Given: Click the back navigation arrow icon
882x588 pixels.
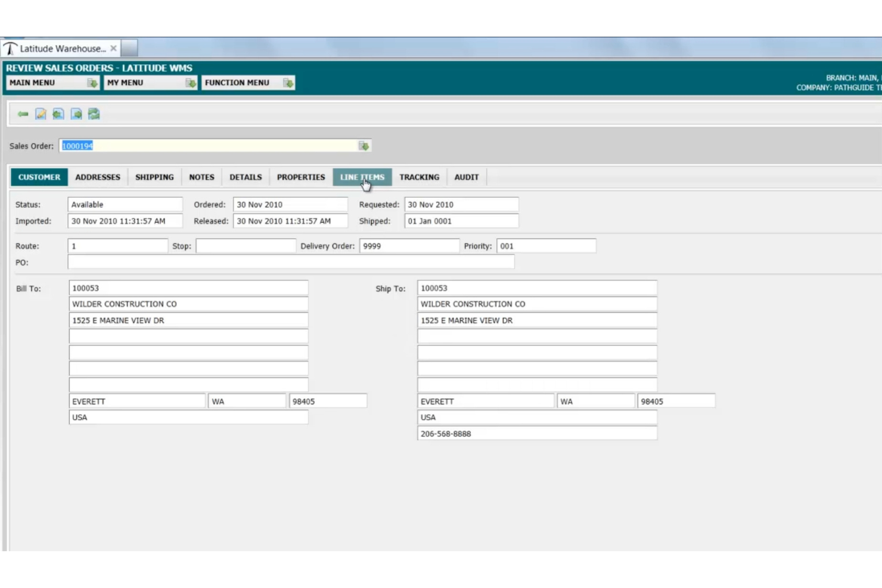Looking at the screenshot, I should pos(23,114).
